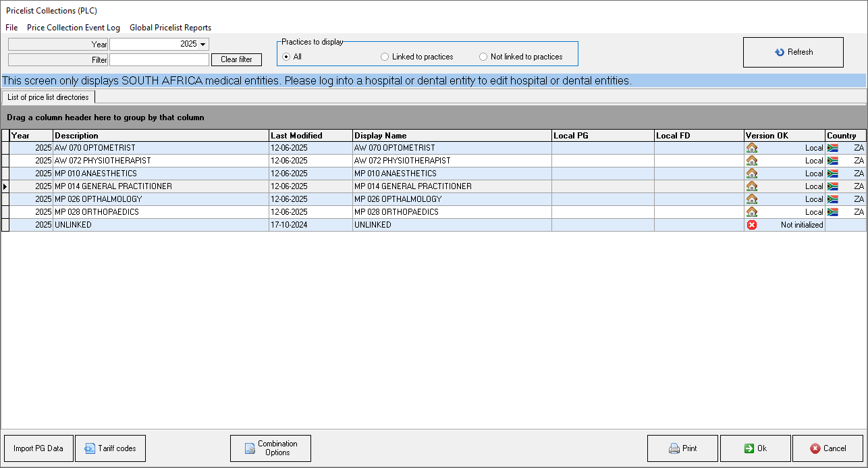This screenshot has width=868, height=468.
Task: Sort by Display Name column header
Action: 452,136
